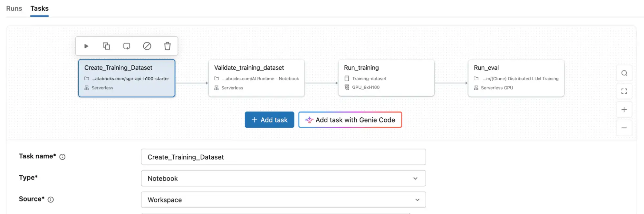Screen dimensions: 644x214
Task: Delete the task using the trash icon
Action: click(x=167, y=46)
